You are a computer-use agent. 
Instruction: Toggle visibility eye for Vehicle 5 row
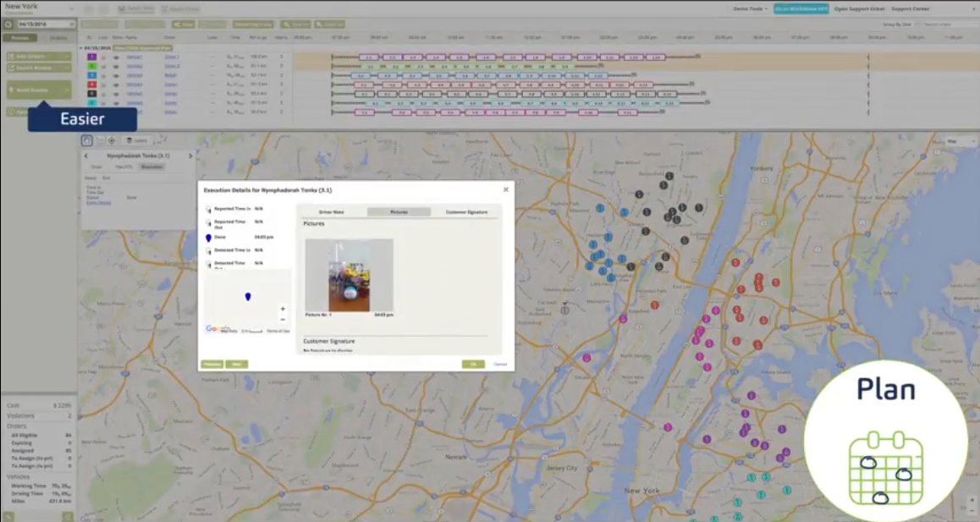(x=116, y=94)
